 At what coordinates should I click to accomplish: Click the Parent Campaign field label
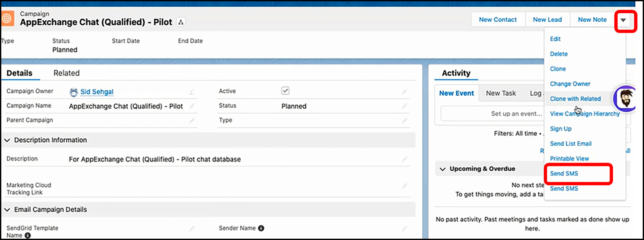click(x=30, y=120)
